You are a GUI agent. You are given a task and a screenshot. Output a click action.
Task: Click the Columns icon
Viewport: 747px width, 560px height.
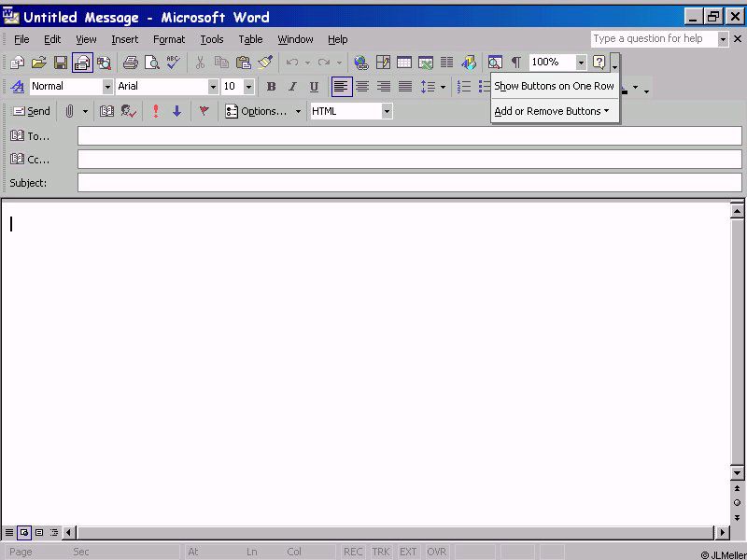click(447, 63)
